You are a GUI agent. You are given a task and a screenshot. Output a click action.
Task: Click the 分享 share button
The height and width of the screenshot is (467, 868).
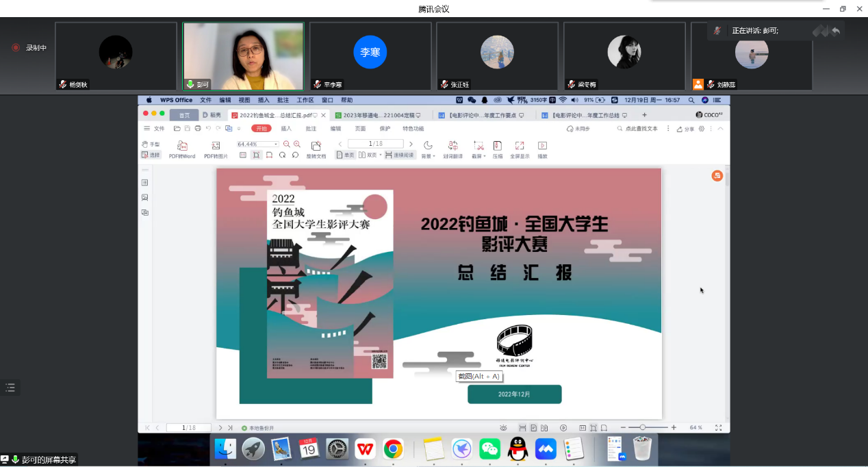point(685,129)
